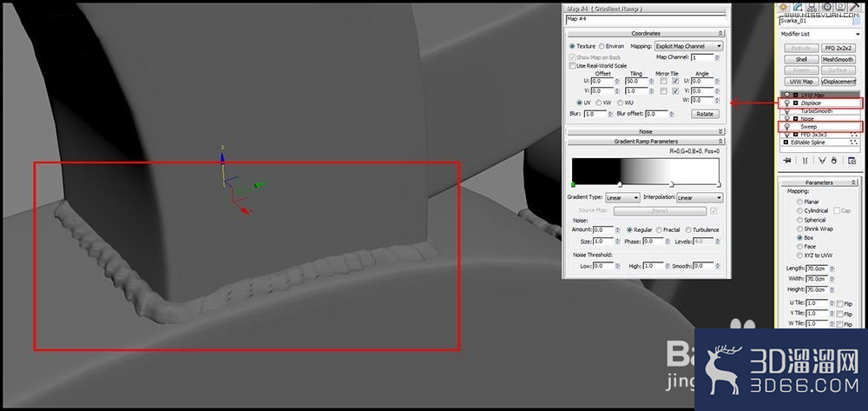Click the MeshSmooth modifier button
Screen dimensions: 868x411
coord(838,59)
